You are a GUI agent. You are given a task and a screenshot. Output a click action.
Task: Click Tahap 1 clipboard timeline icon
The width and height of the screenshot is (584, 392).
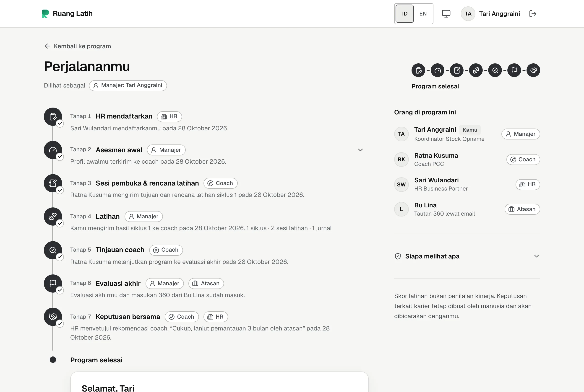tap(53, 117)
